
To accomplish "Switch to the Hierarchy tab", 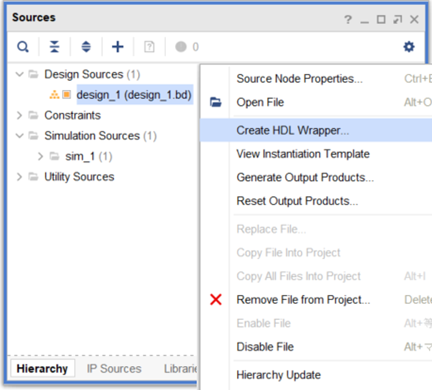I will pos(42,369).
